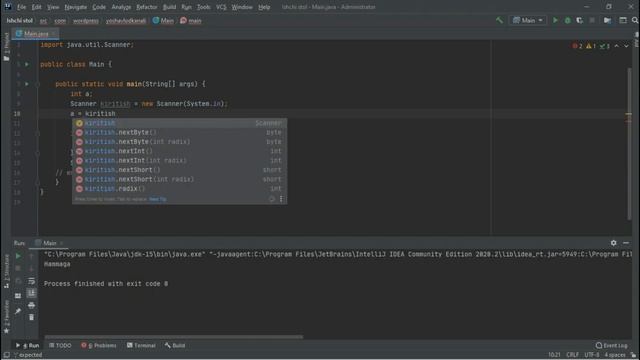The image size is (640, 360).
Task: Click run gutter arrow beside main method
Action: [27, 84]
